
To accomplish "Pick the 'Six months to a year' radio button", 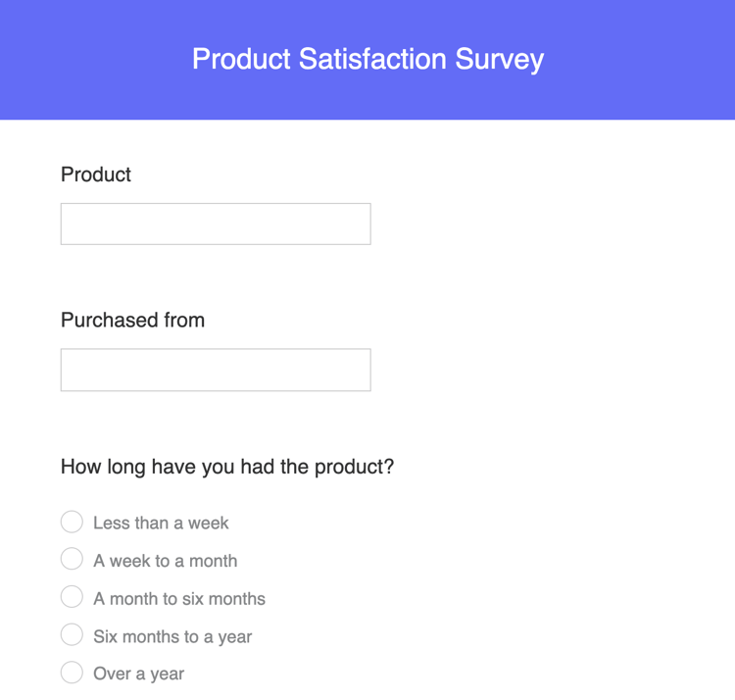I will [72, 634].
